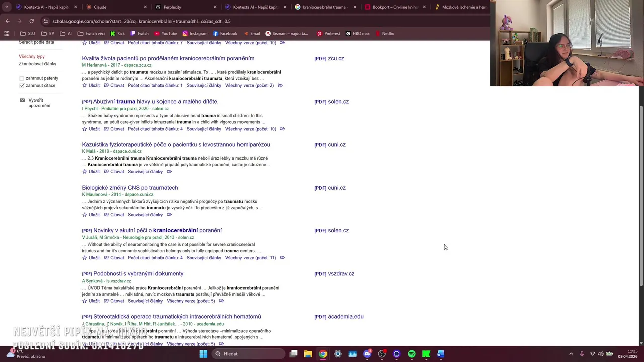Show hidden system tray icons chevron
This screenshot has height=362, width=644.
[571, 354]
